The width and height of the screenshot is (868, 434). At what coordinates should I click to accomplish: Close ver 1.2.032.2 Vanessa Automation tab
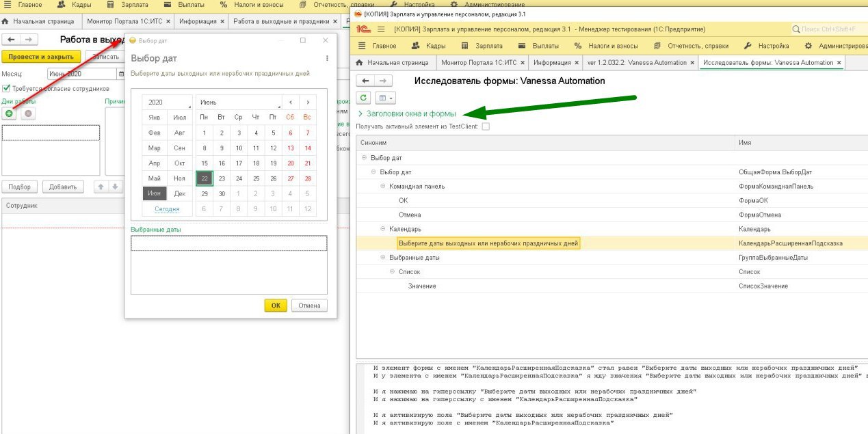coord(693,62)
